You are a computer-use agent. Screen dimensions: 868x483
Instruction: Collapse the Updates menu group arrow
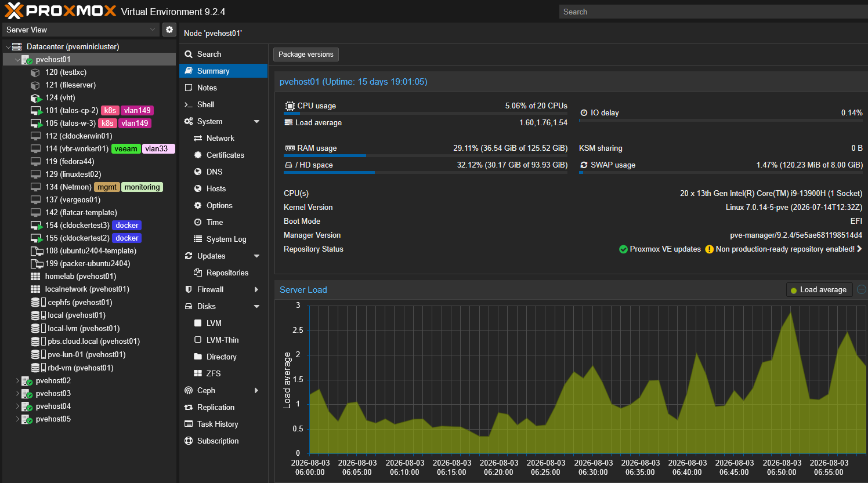[256, 256]
